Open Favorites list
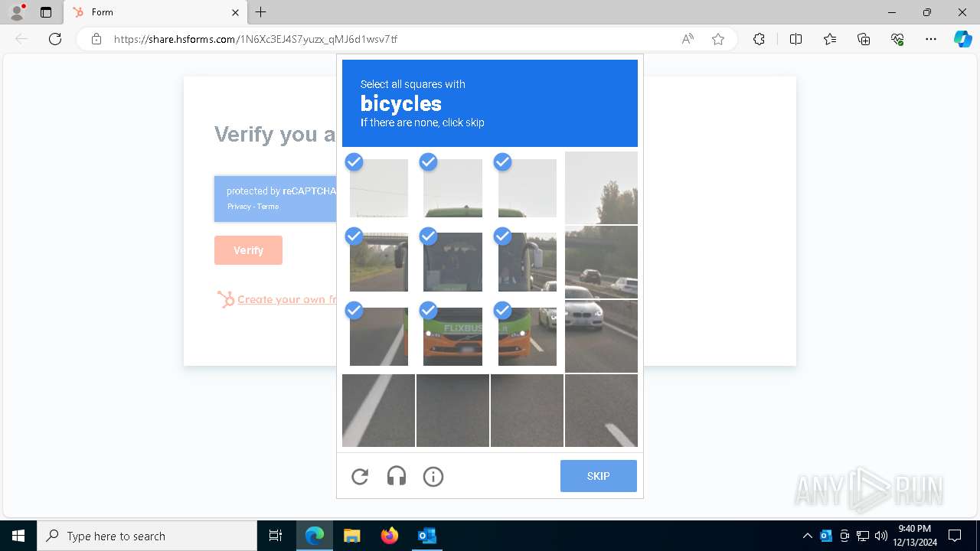 tap(830, 39)
